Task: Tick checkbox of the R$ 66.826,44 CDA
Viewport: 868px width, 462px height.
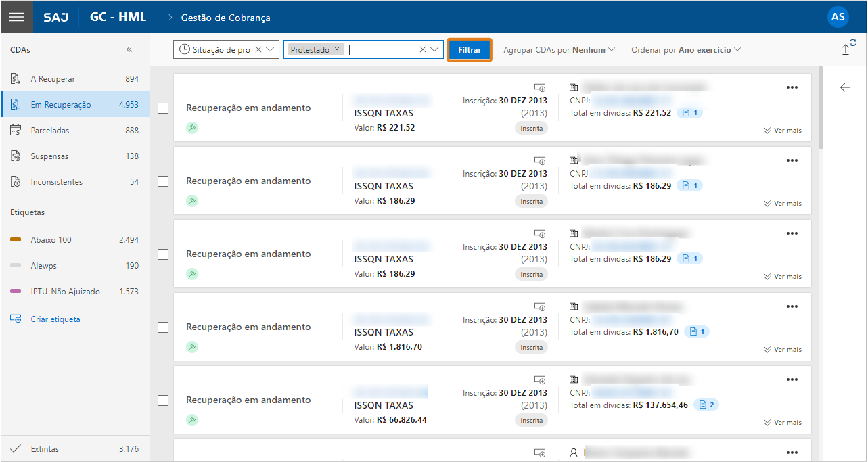Action: (x=163, y=400)
